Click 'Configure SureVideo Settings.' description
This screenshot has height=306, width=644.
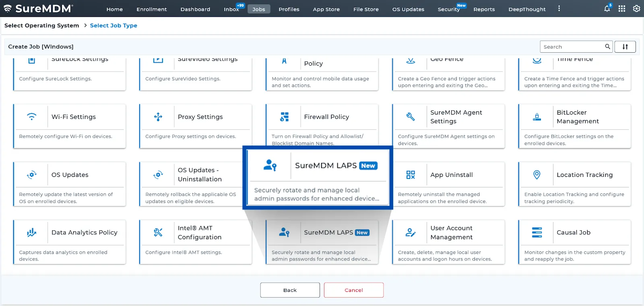coord(183,79)
